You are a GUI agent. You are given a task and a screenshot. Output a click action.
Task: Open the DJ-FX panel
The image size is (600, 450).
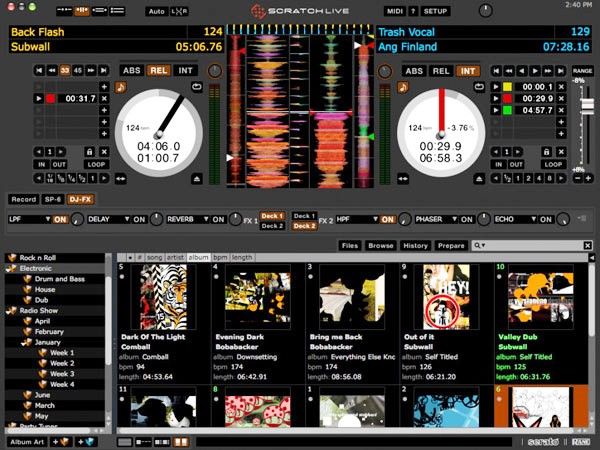click(x=80, y=199)
